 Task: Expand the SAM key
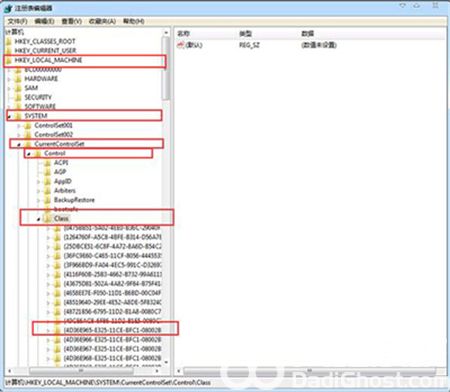click(9, 88)
